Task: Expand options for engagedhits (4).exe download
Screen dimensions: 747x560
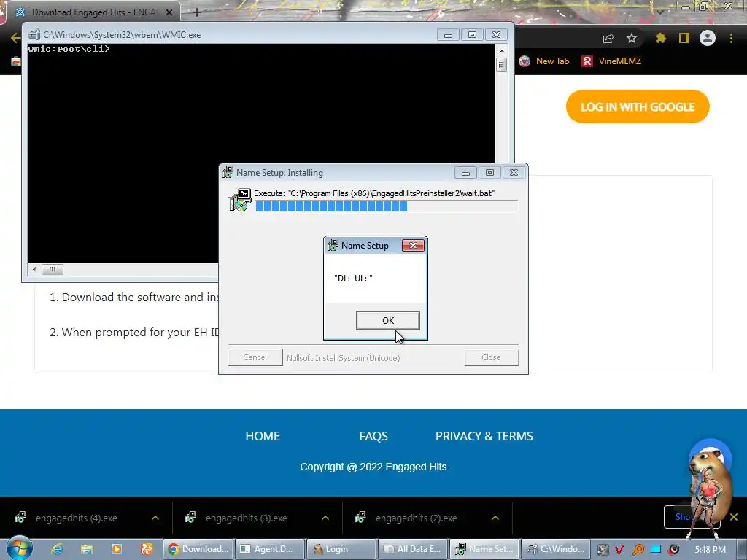Action: pyautogui.click(x=155, y=518)
